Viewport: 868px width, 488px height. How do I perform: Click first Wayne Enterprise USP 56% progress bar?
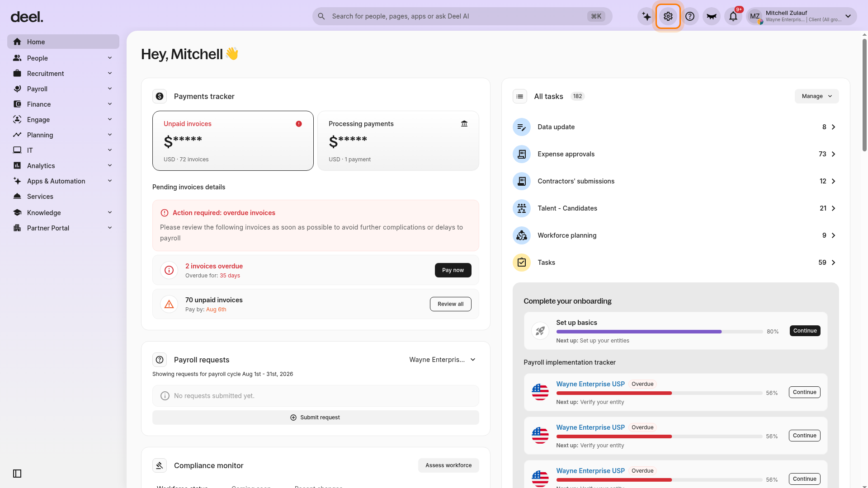pyautogui.click(x=660, y=393)
